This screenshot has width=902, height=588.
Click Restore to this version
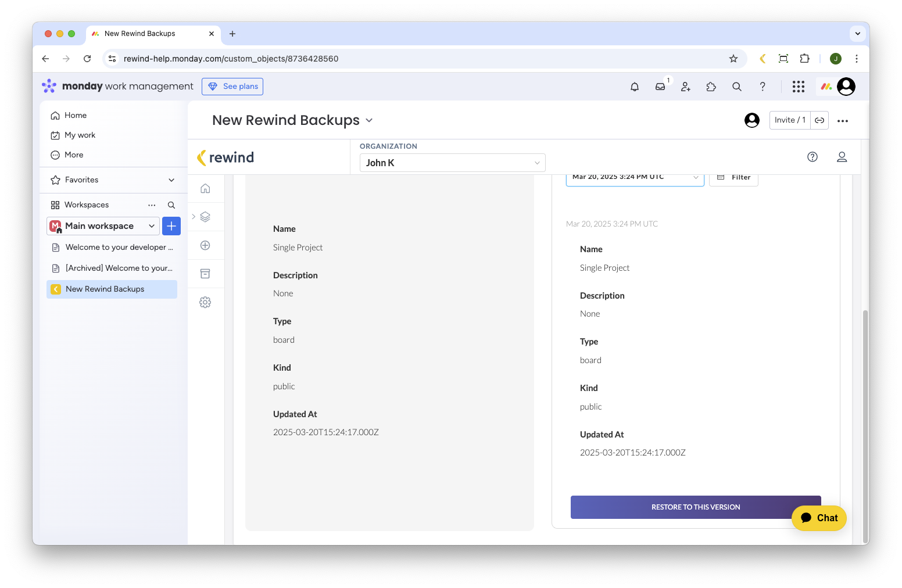696,507
